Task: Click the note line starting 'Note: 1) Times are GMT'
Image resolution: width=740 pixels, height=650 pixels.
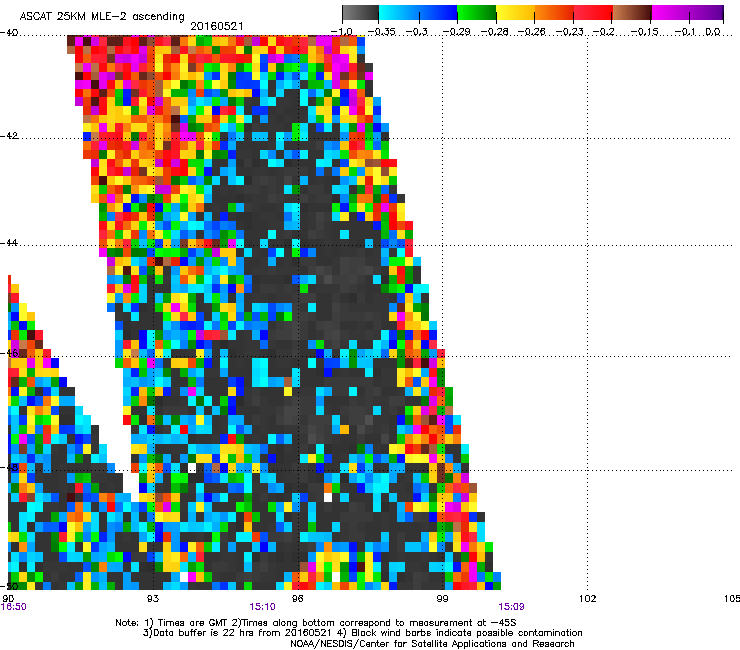Action: 316,623
